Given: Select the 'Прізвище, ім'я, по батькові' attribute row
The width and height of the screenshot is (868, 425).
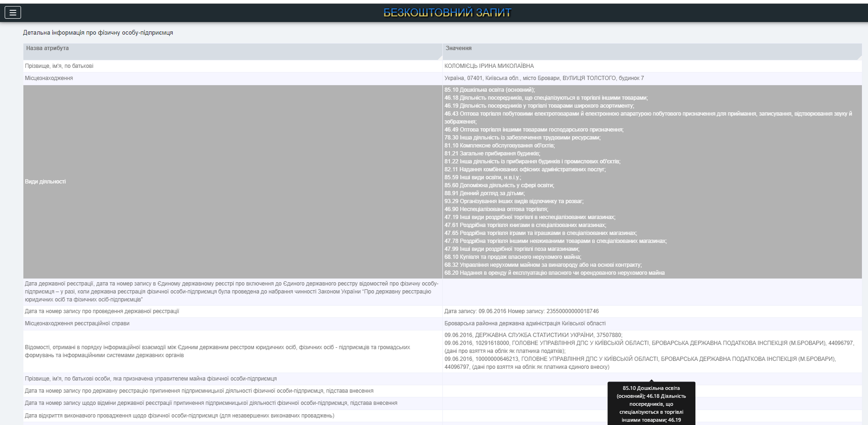Looking at the screenshot, I should 59,66.
